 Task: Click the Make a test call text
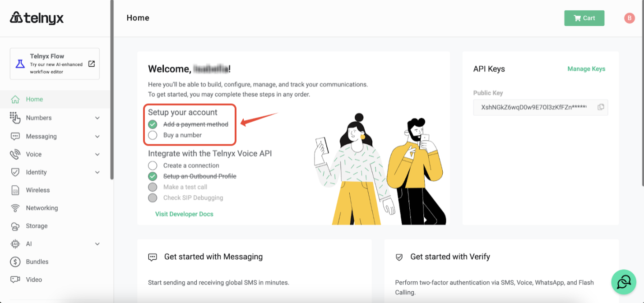tap(185, 187)
